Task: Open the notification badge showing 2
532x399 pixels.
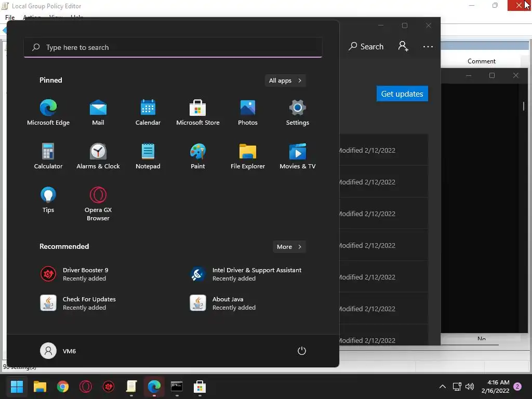Action: tap(517, 387)
